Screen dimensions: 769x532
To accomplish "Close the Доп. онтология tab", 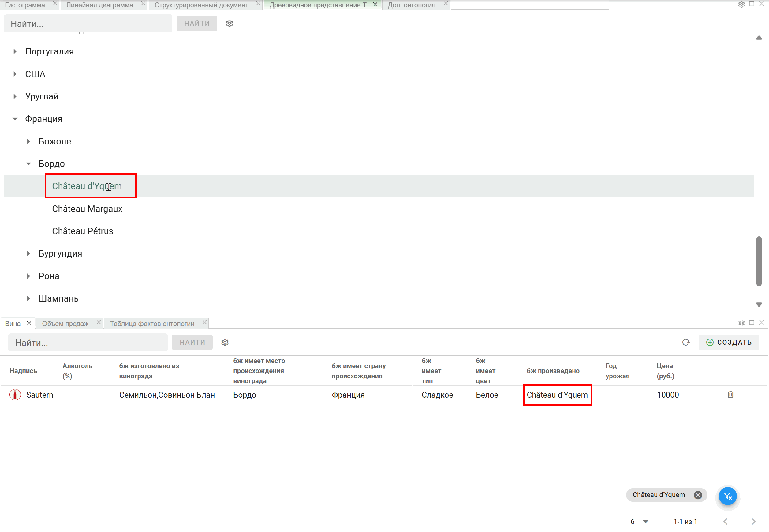I will 446,3.
